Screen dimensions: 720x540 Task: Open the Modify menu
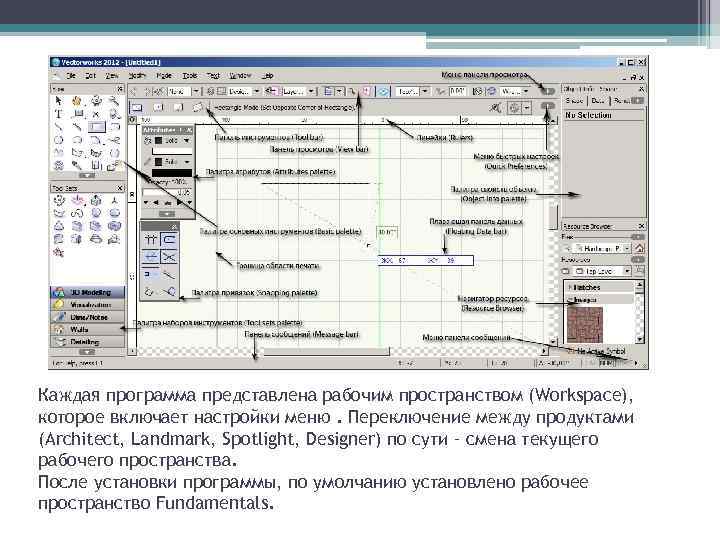(x=137, y=76)
